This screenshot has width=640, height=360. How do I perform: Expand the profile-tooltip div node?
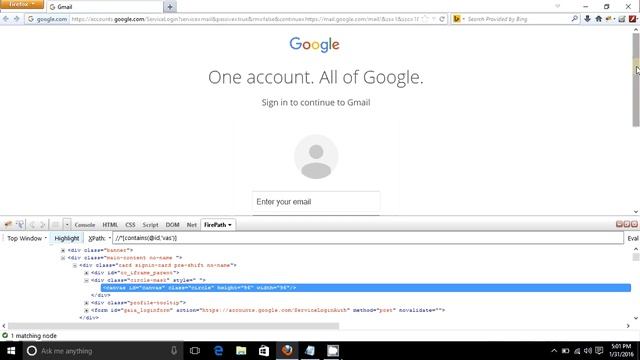pyautogui.click(x=86, y=303)
